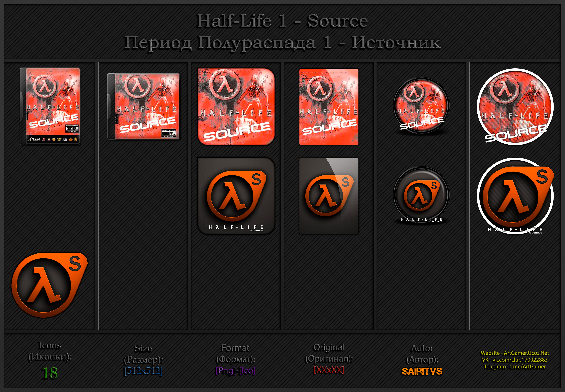Viewport: 565px width, 392px height.
Task: Click the red [XXxXX] original value
Action: point(329,370)
